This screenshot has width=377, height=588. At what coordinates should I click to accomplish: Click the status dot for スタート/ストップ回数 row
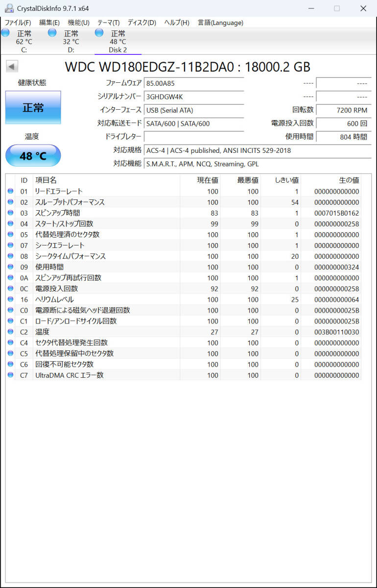pos(11,223)
